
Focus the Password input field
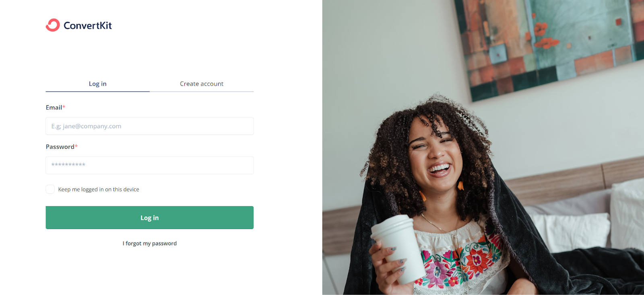click(x=150, y=165)
